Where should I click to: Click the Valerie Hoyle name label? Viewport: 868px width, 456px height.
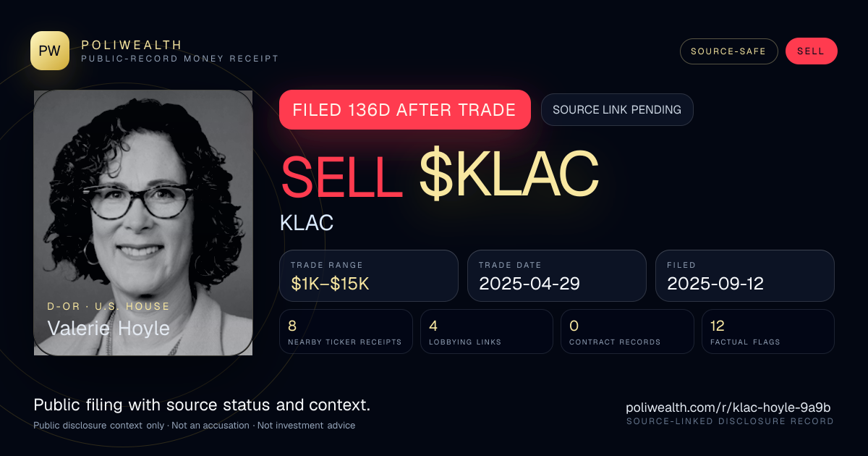pos(109,328)
